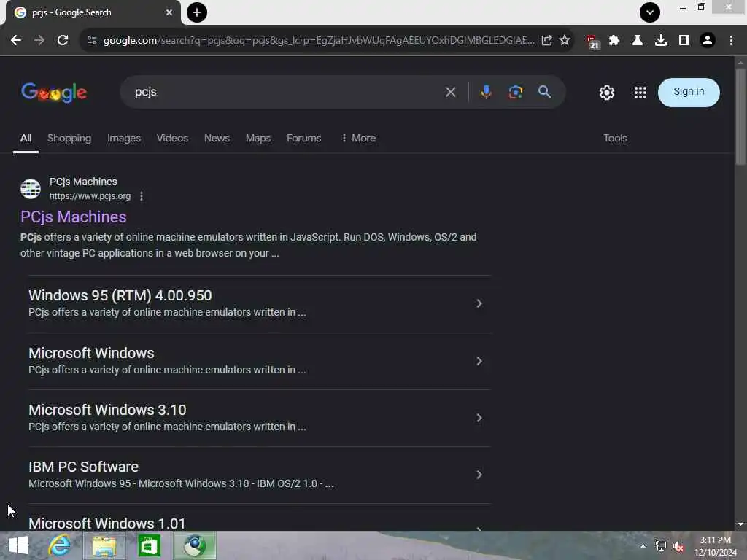
Task: Open the search Tools options
Action: coord(615,138)
